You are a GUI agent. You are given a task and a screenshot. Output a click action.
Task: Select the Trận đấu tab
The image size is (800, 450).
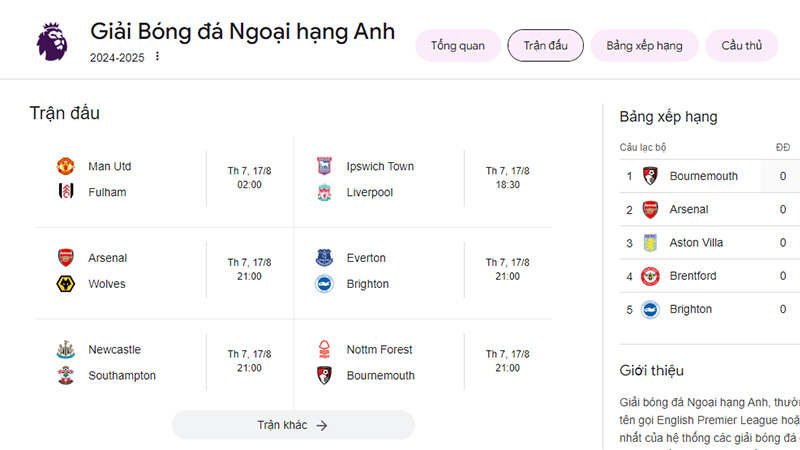point(545,45)
